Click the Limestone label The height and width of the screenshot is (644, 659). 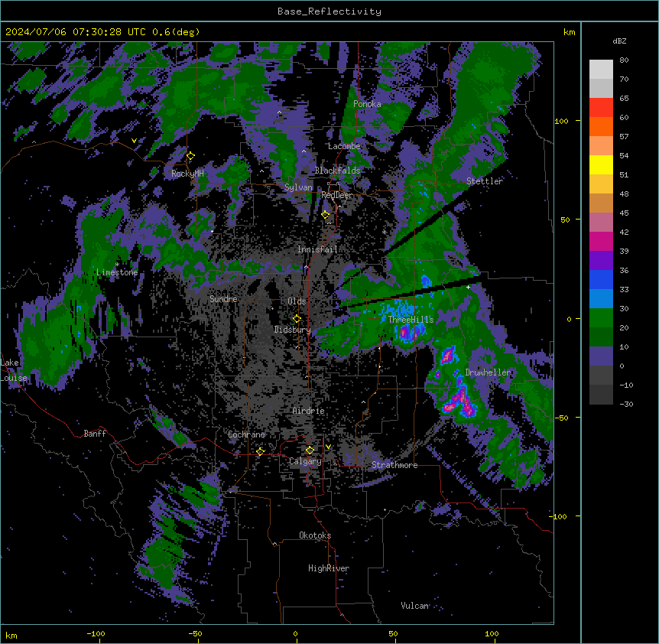117,272
